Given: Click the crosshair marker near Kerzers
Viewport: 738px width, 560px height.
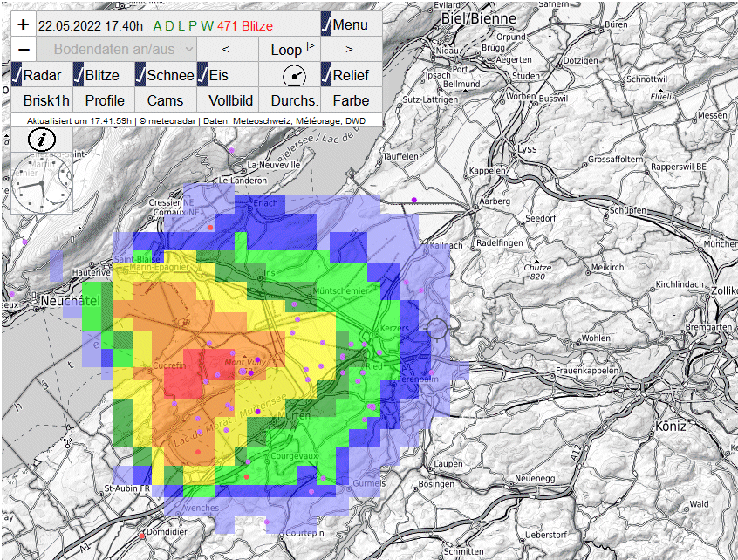Looking at the screenshot, I should pos(437,329).
